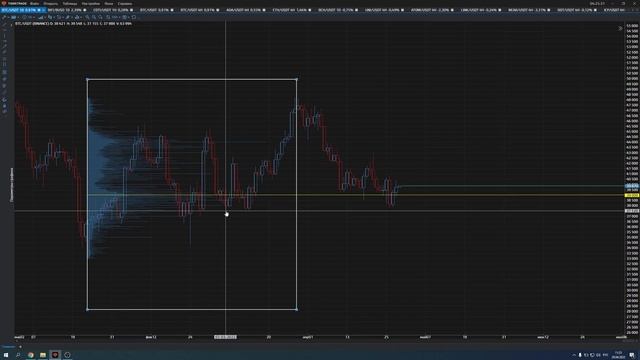The height and width of the screenshot is (360, 640).
Task: Select the top-left handle of the volume profile box
Action: (x=87, y=79)
